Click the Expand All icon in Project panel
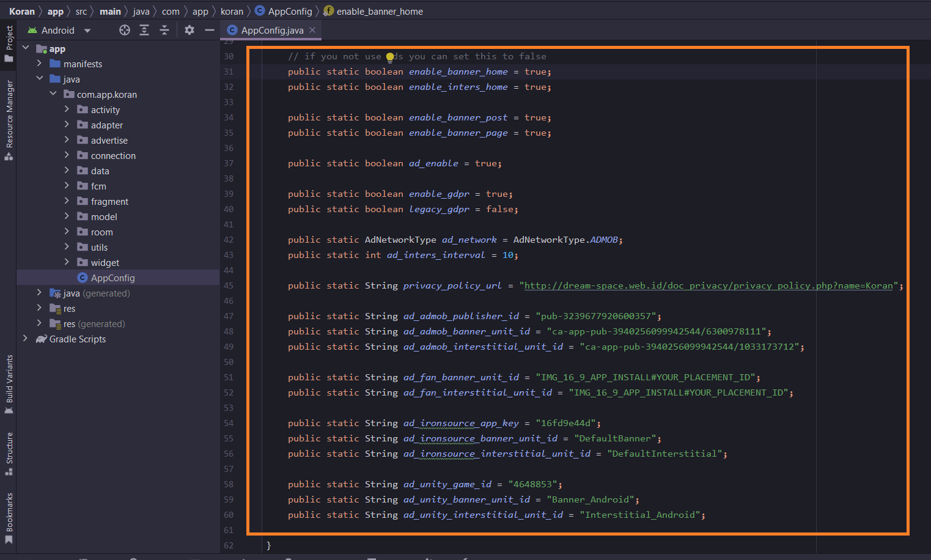The image size is (931, 560). [x=144, y=30]
